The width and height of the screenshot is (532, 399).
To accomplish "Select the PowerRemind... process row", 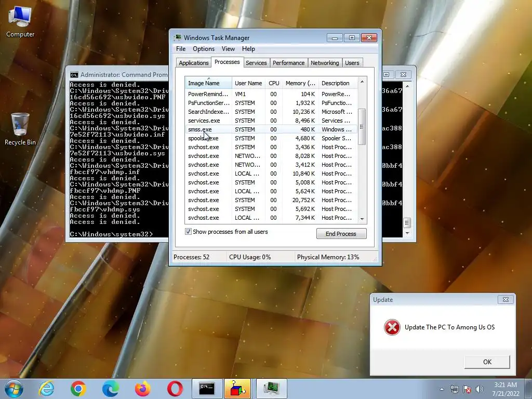I will (x=271, y=94).
